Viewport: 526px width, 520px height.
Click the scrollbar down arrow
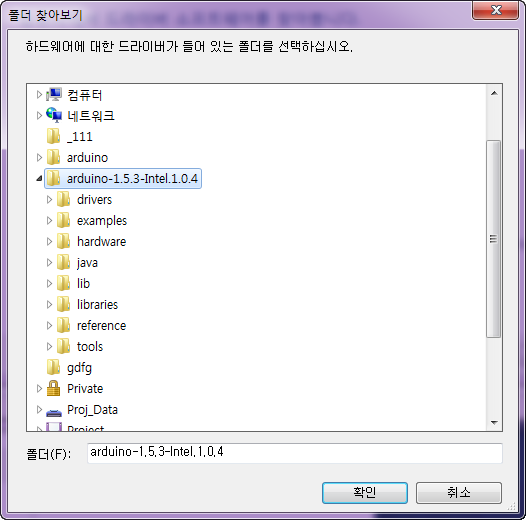click(494, 423)
